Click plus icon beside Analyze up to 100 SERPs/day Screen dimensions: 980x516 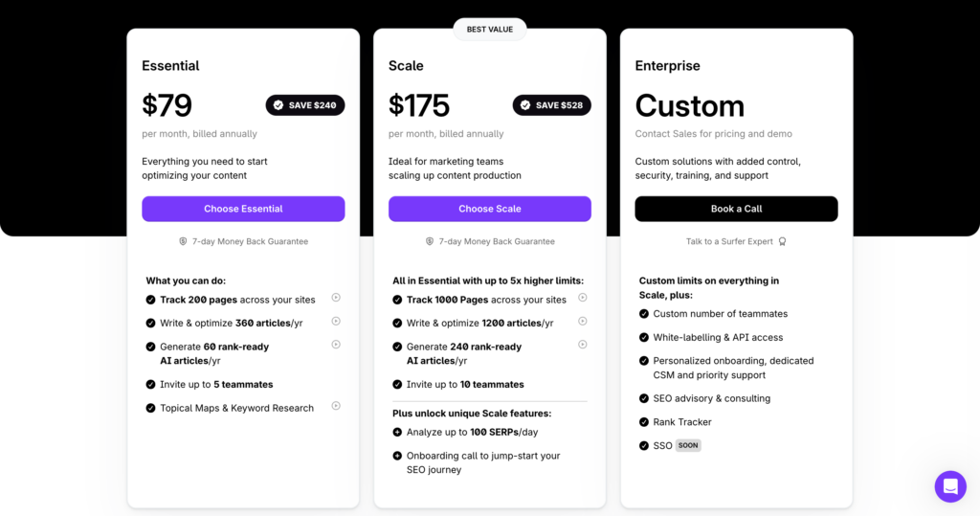[397, 432]
